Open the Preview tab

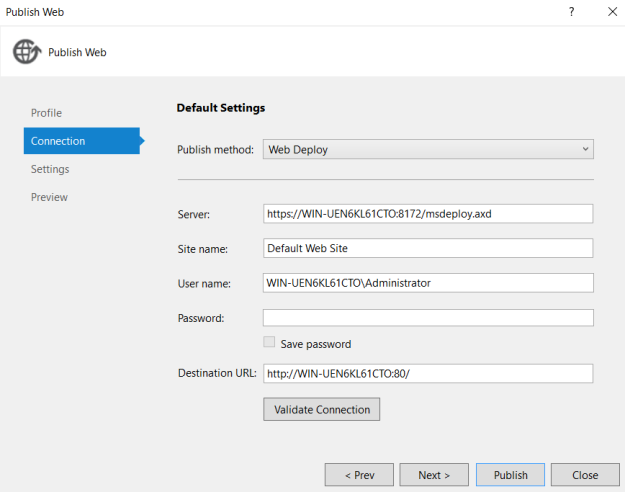pyautogui.click(x=49, y=197)
